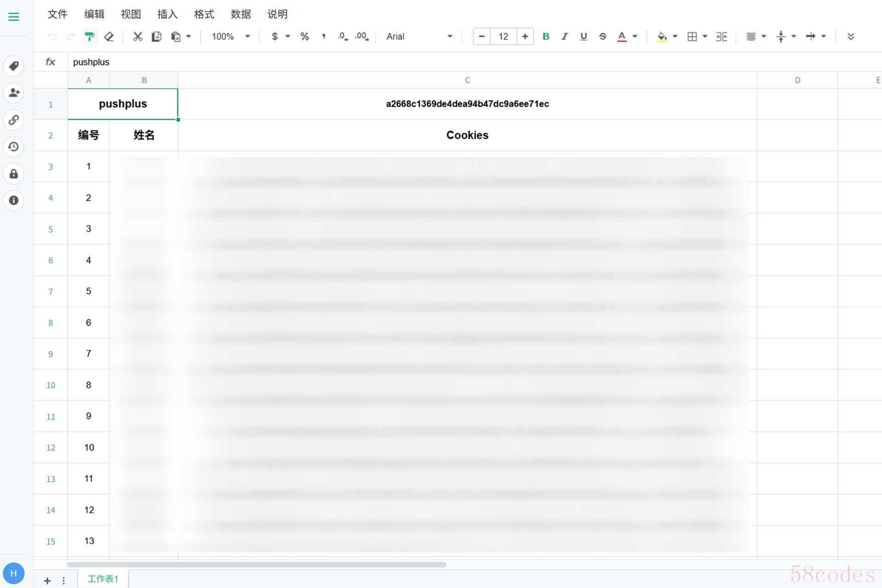Open the 视图 menu

[x=131, y=14]
